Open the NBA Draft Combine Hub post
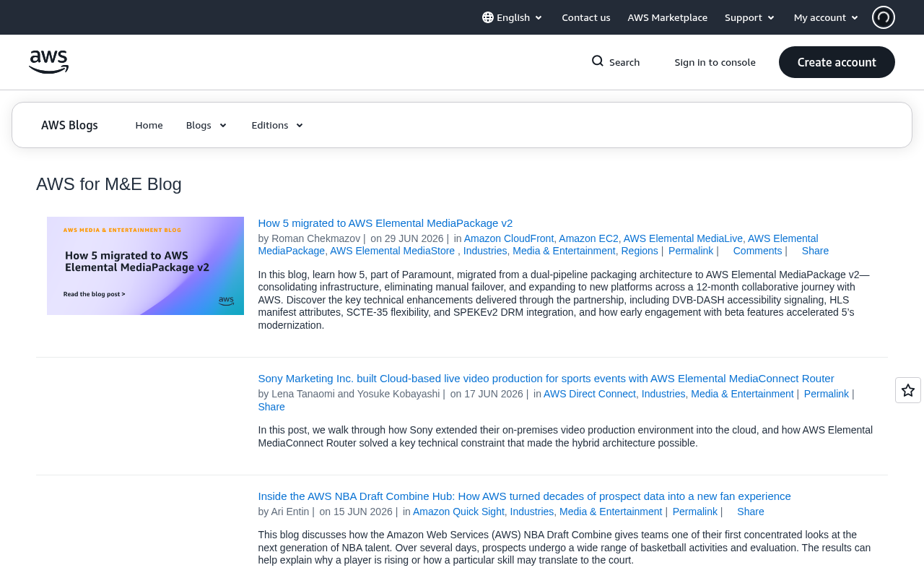Viewport: 924px width, 578px height. tap(525, 496)
